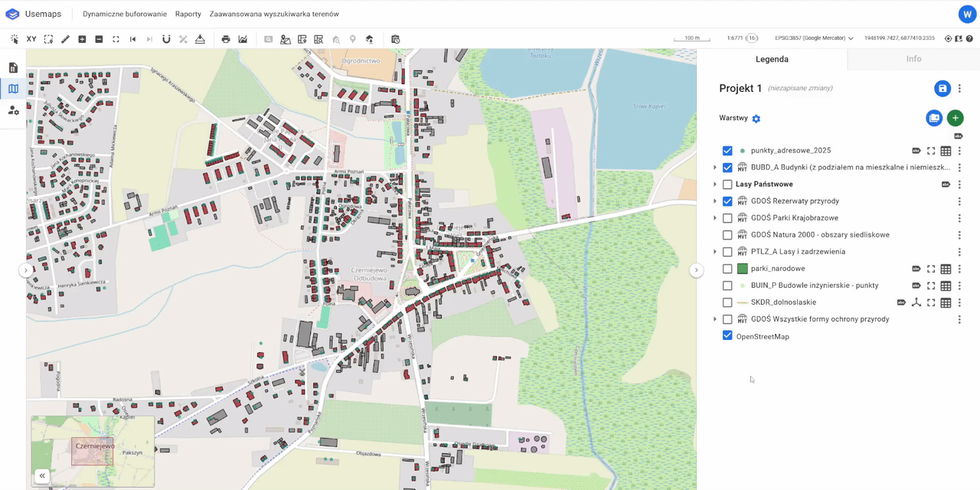Turn off the OpenStreetMap base layer
Screen dimensions: 980x490
click(727, 336)
